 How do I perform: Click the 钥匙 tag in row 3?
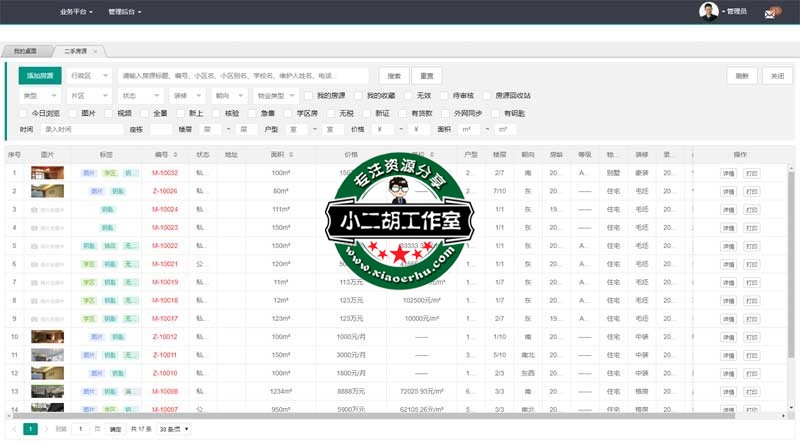pyautogui.click(x=106, y=209)
